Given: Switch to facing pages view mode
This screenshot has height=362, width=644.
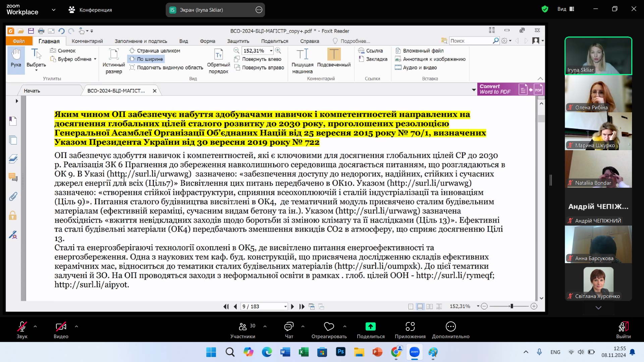Looking at the screenshot, I should click(430, 306).
